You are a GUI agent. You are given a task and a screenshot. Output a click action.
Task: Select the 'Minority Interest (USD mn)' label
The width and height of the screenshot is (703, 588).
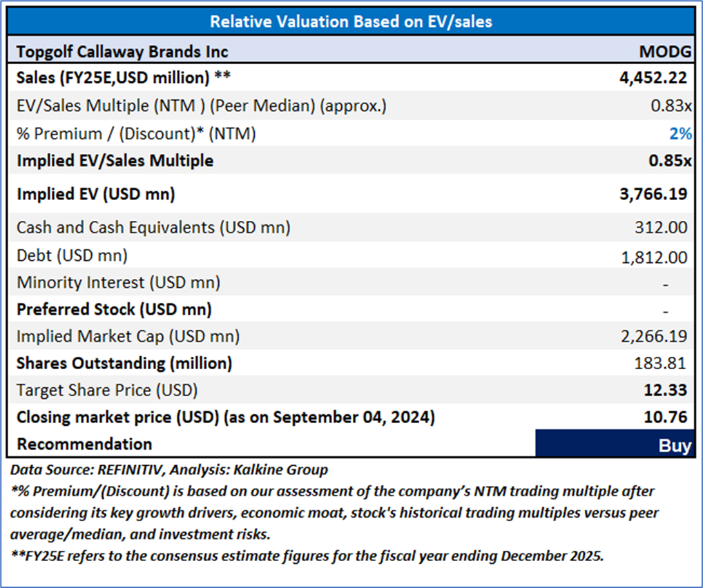[118, 283]
